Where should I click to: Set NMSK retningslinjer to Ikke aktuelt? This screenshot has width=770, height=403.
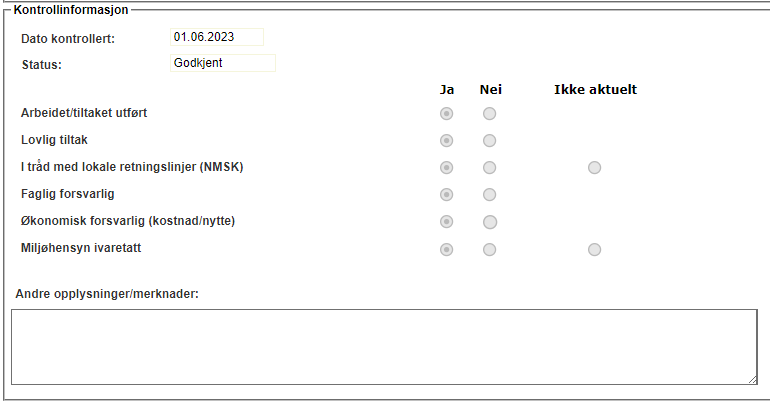point(594,167)
